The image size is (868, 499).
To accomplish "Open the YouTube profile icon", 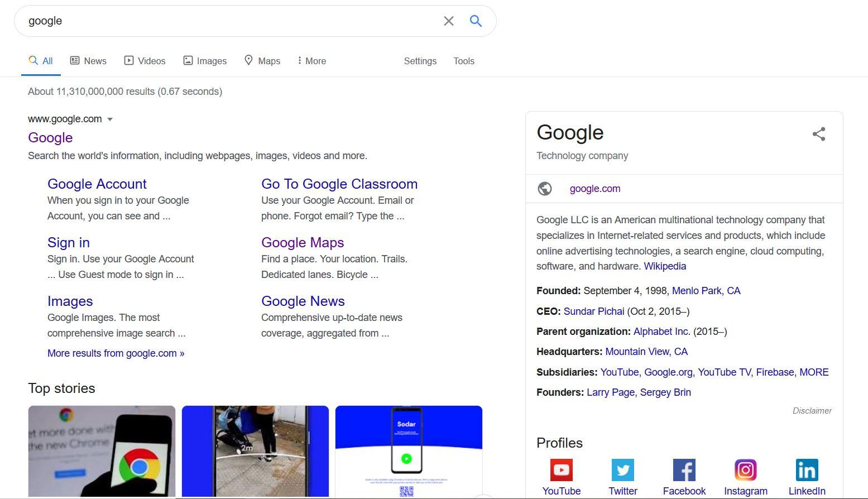I will 562,470.
